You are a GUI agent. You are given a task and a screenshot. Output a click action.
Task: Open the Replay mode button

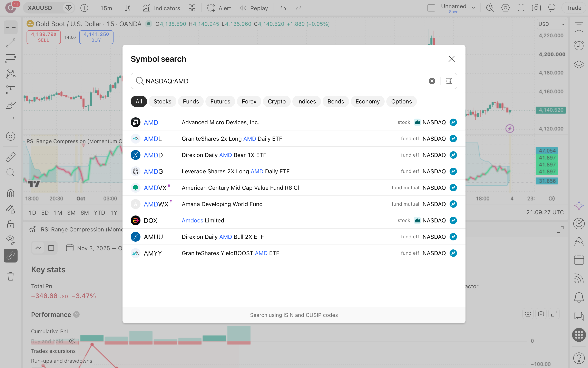[254, 8]
